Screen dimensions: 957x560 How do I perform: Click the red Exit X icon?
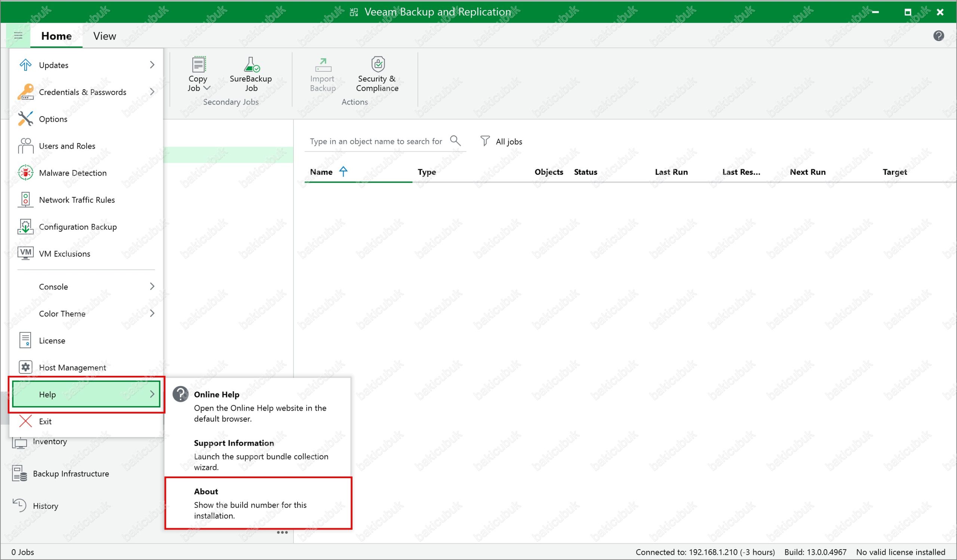[25, 421]
